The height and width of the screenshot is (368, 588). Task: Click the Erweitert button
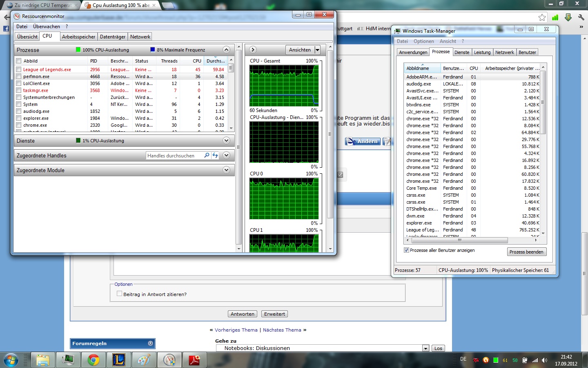pos(274,314)
